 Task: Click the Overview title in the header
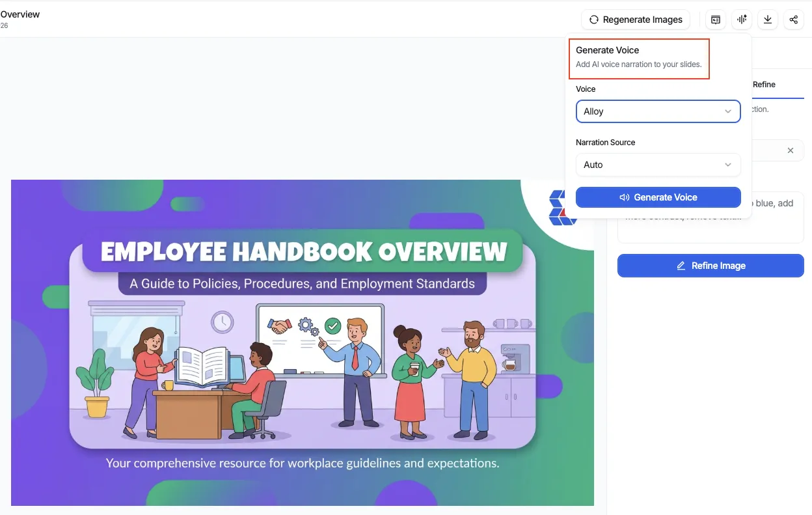point(20,14)
